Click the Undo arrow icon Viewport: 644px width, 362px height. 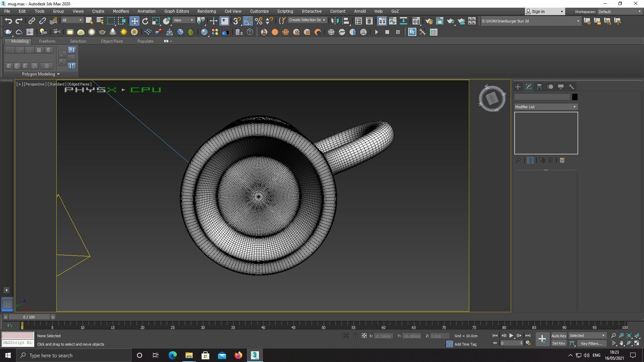8,21
